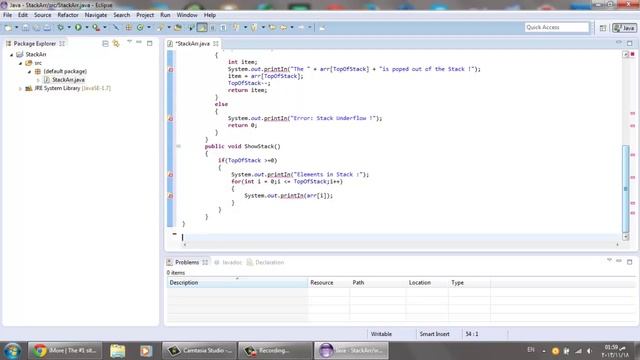Open Chrome from the Windows taskbar
640x360 pixels.
tap(64, 351)
